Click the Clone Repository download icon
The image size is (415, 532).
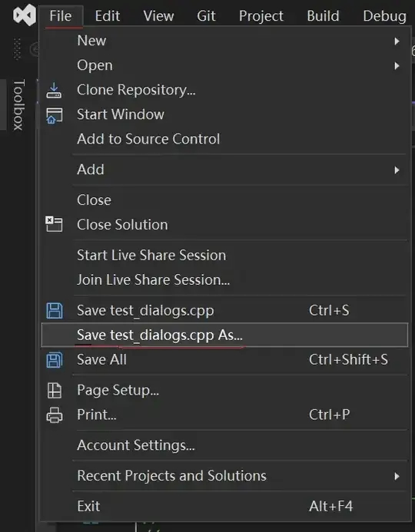tap(54, 91)
